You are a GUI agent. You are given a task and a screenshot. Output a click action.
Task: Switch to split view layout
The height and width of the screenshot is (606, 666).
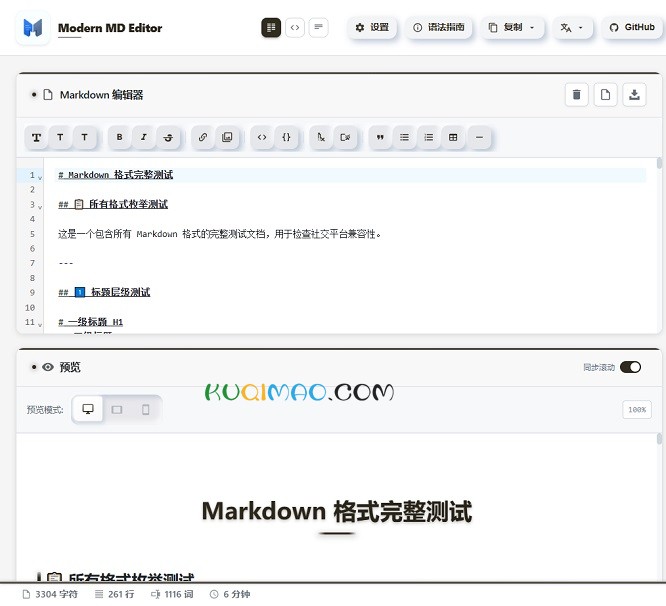coord(271,28)
